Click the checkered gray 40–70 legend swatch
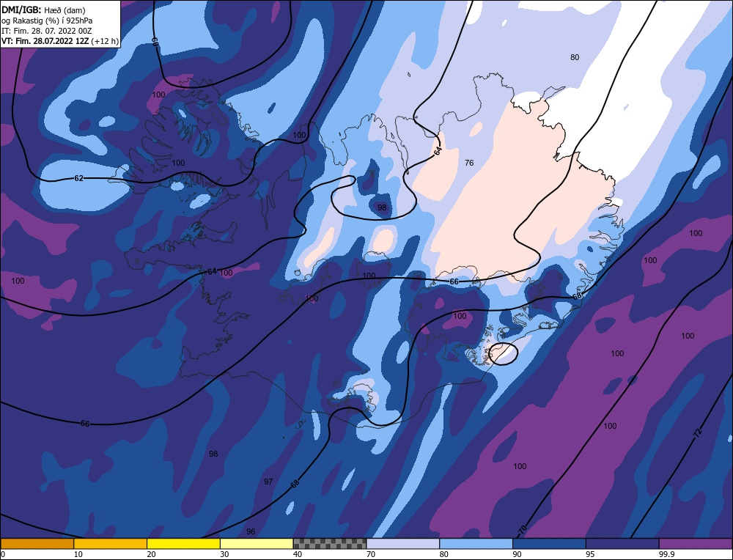Viewport: 733px width, 560px height. tap(330, 543)
